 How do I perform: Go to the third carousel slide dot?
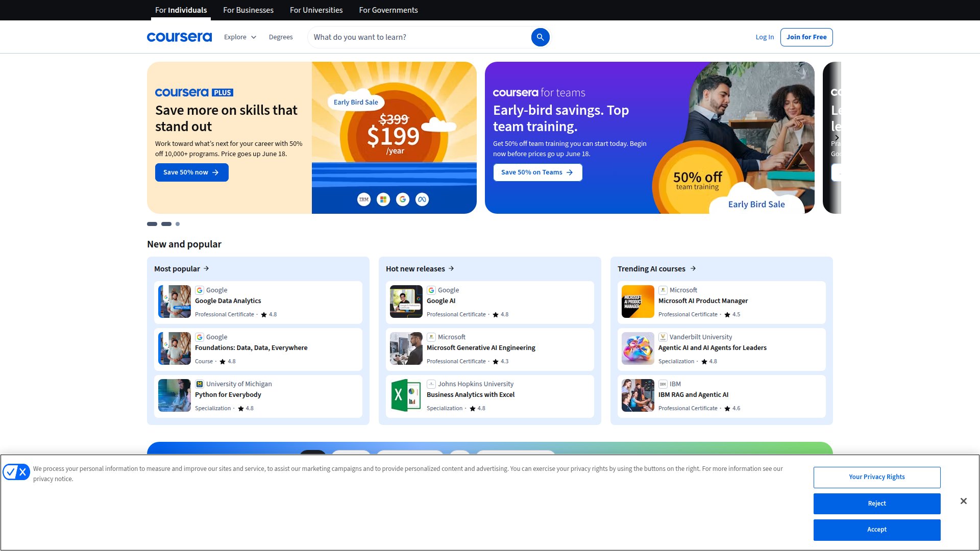tap(178, 224)
